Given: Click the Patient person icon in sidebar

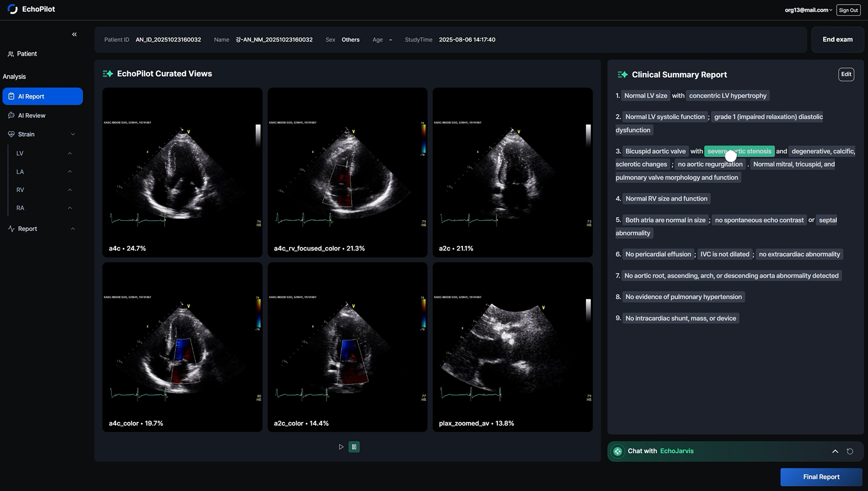Looking at the screenshot, I should (x=11, y=54).
